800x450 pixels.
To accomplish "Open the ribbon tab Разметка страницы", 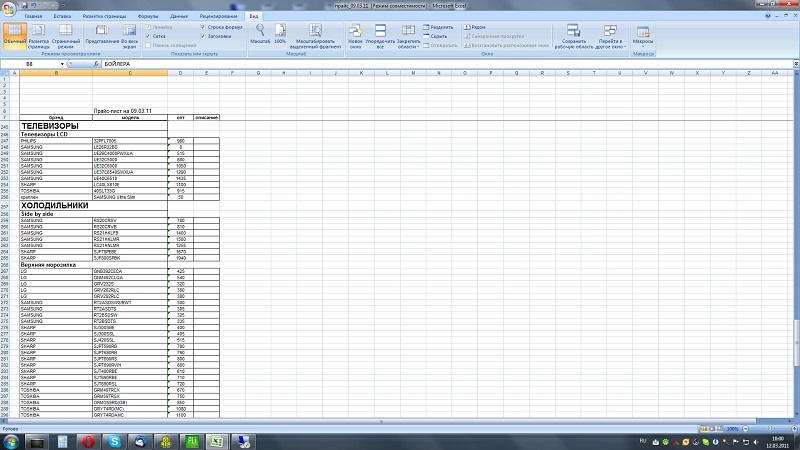I will (104, 16).
